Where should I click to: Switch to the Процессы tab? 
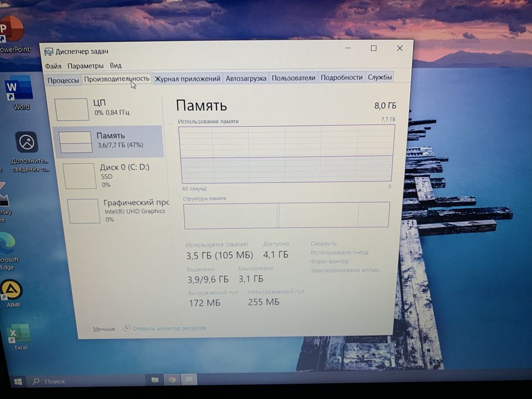click(x=63, y=80)
